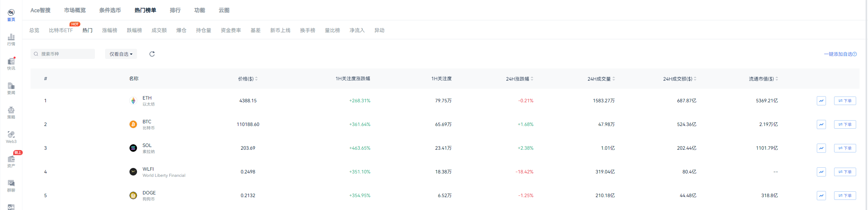Select the 异动 sub-tab
The width and height of the screenshot is (868, 210).
pos(379,30)
